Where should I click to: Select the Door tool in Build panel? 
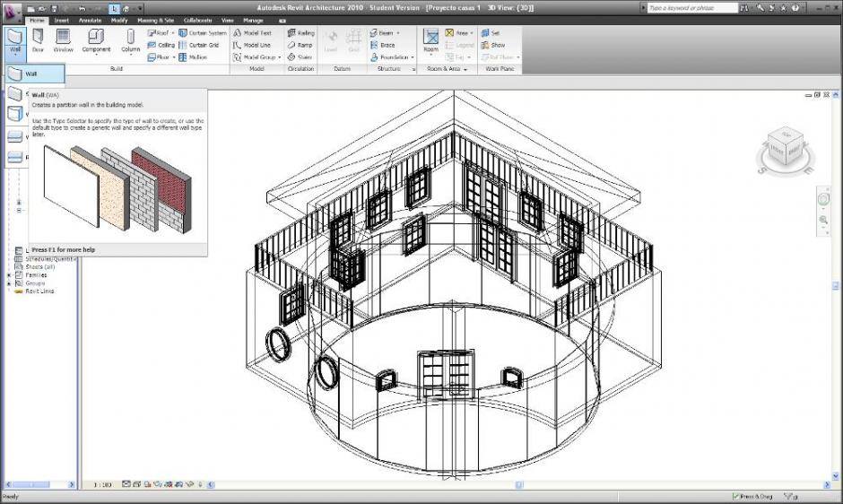pos(39,39)
